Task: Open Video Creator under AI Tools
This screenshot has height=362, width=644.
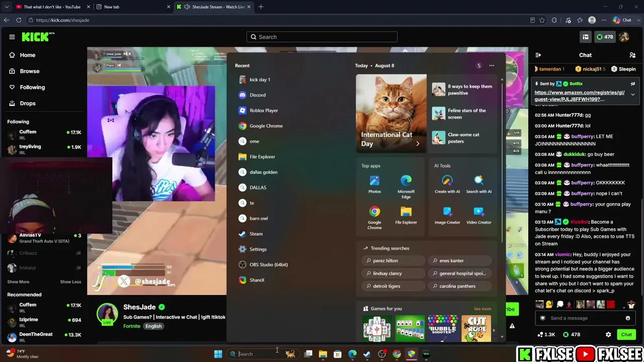Action: point(478,215)
